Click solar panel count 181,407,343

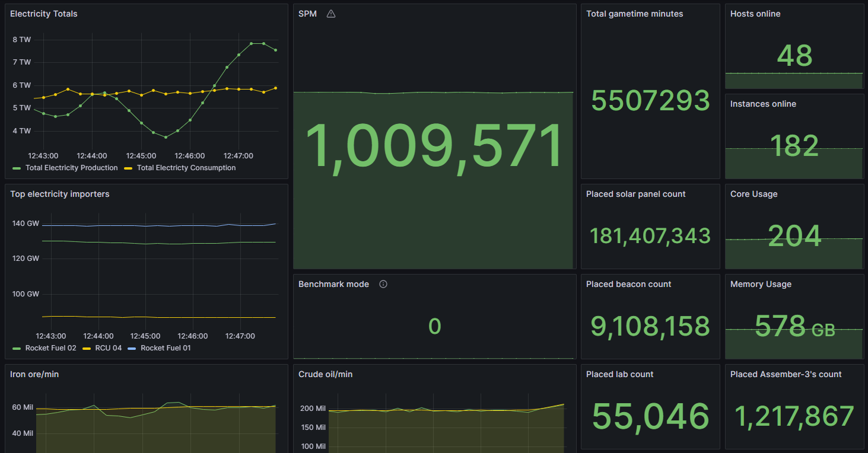650,236
